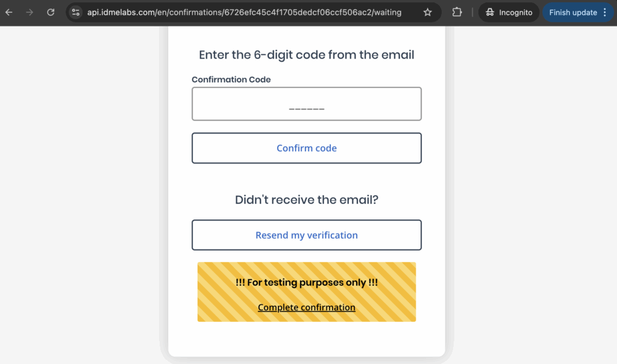Open the site information icon

click(75, 12)
